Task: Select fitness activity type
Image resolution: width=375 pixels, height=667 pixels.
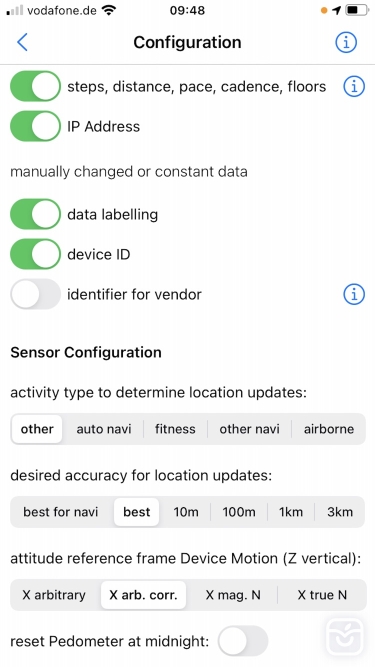Action: [175, 429]
